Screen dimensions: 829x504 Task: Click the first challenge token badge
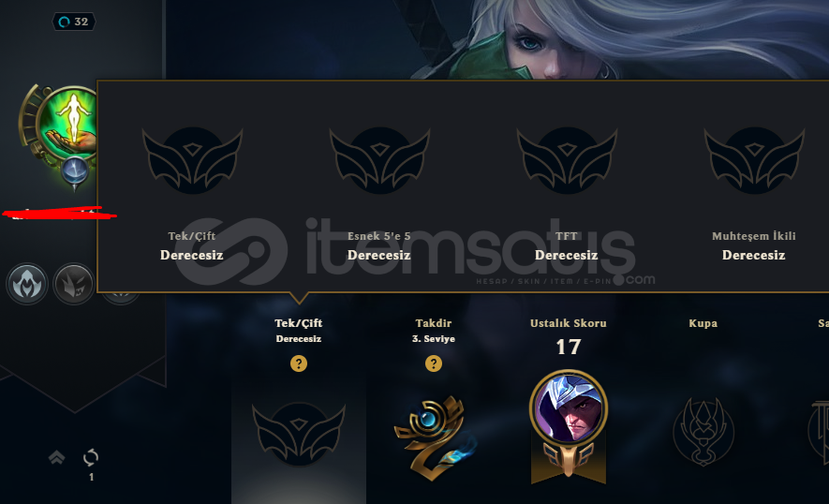coord(27,284)
